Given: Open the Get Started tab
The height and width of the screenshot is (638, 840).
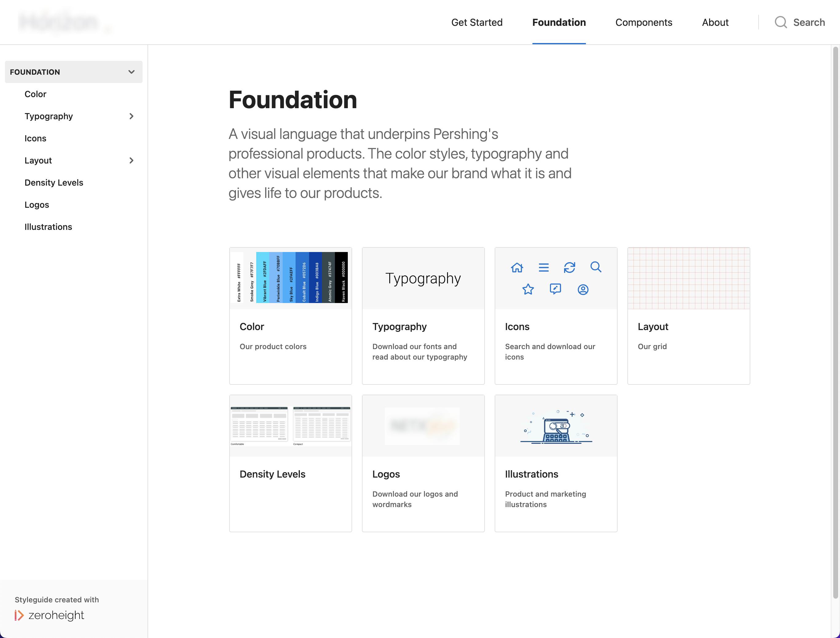Looking at the screenshot, I should tap(477, 22).
